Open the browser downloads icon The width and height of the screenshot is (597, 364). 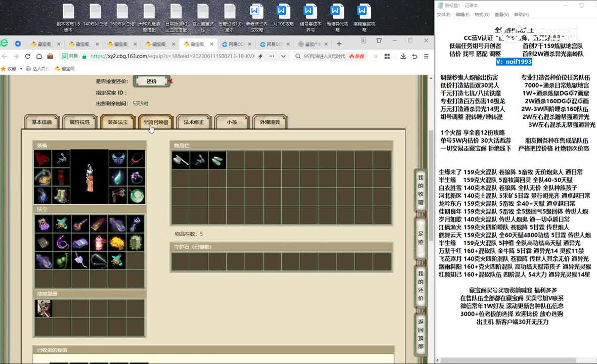403,56
